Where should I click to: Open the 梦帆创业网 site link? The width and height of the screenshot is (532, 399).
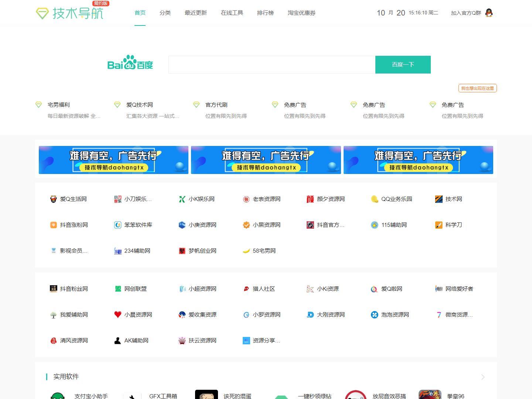click(x=202, y=251)
